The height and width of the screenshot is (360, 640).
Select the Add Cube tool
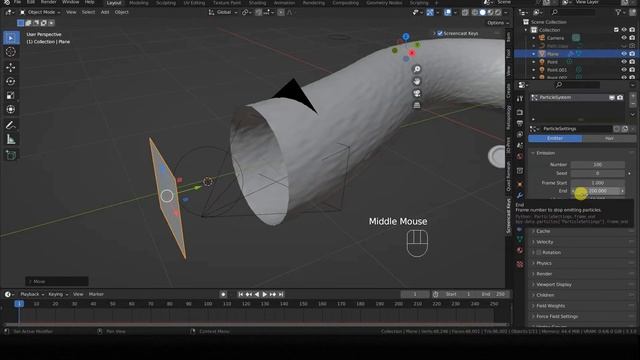(11, 155)
